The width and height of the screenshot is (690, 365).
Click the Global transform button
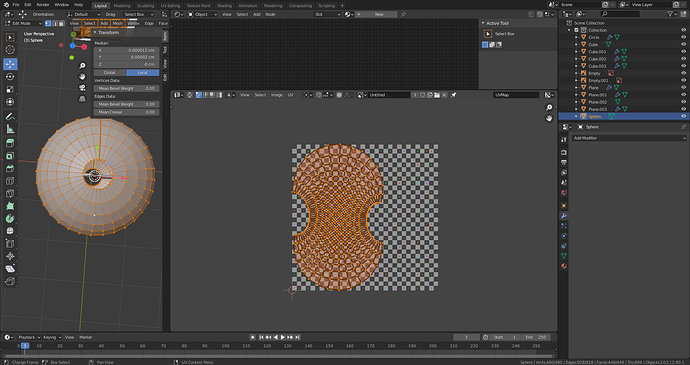click(110, 73)
